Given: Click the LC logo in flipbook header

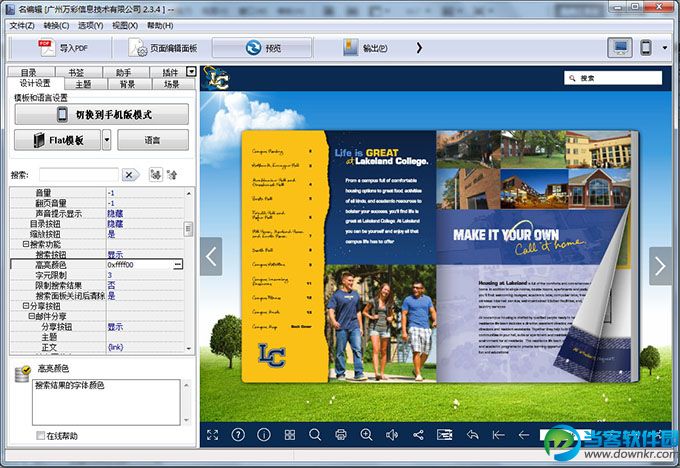Looking at the screenshot, I should (216, 78).
